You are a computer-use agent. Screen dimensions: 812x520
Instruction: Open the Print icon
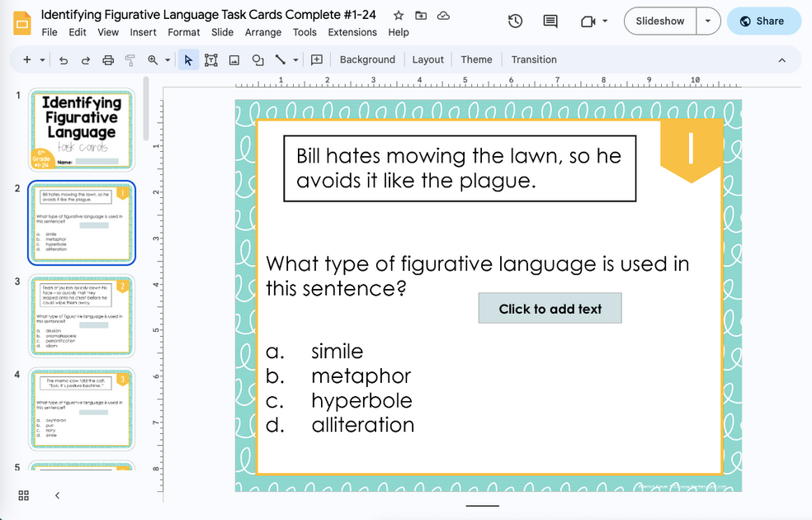coord(106,59)
